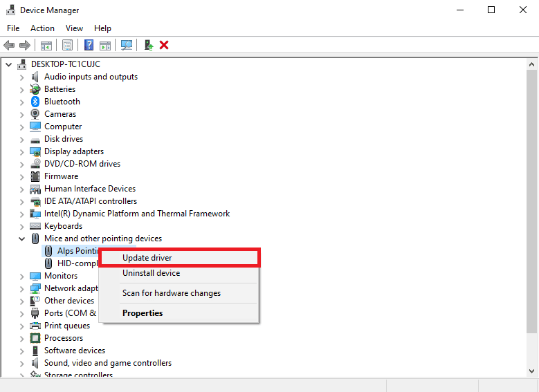Click the Show/Hide Action Pane toolbar icon
Viewport: 539px width, 392px height.
105,45
